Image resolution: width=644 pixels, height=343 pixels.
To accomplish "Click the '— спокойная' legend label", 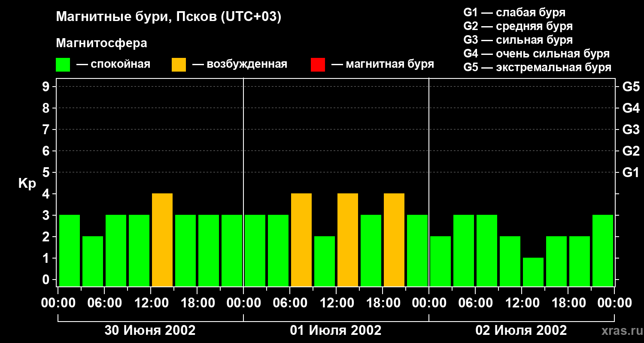I will coord(113,64).
